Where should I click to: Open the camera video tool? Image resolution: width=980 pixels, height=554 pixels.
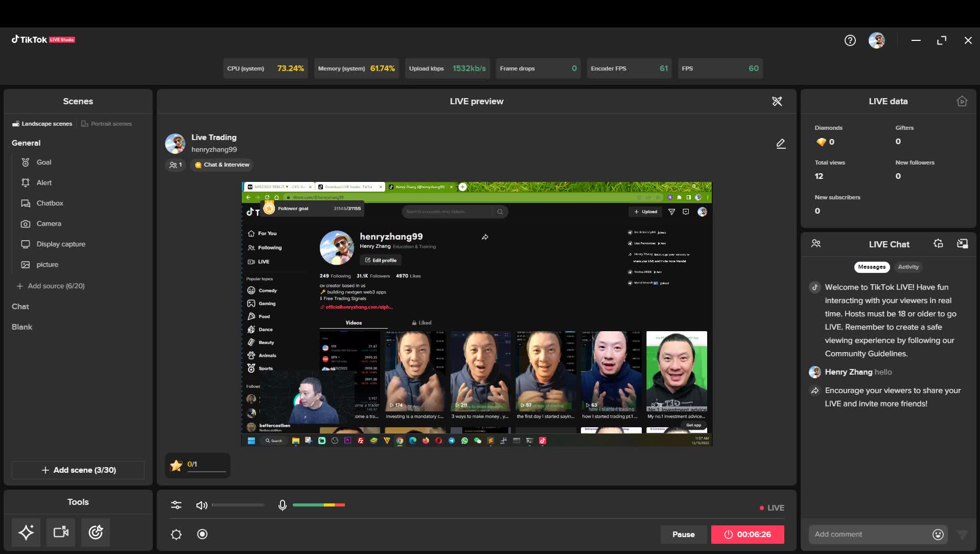(61, 532)
